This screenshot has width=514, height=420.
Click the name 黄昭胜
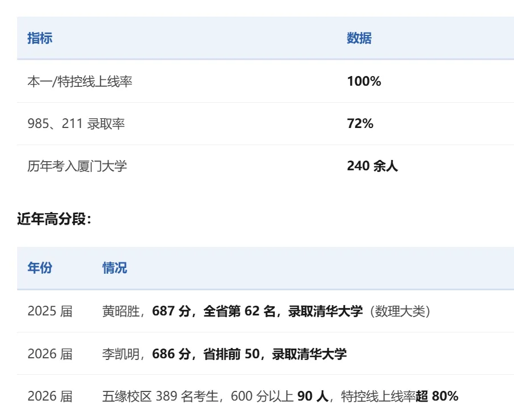(x=121, y=311)
